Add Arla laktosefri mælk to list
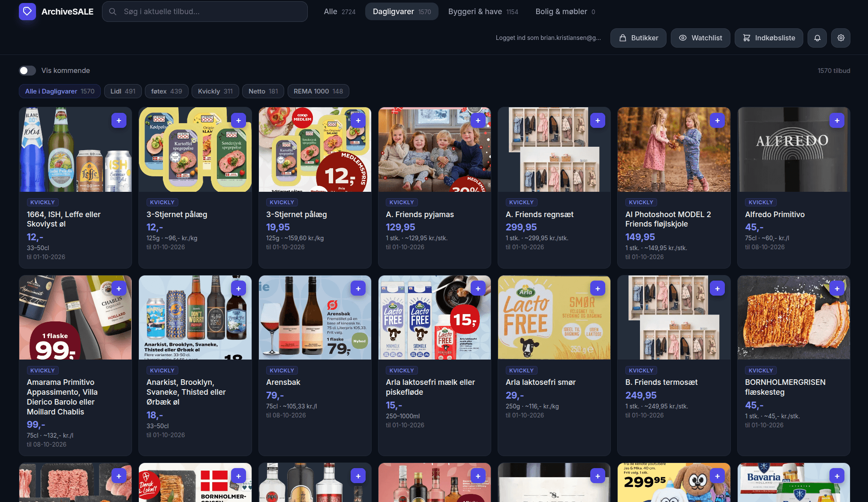Screen dimensions: 868x502 (x=478, y=289)
